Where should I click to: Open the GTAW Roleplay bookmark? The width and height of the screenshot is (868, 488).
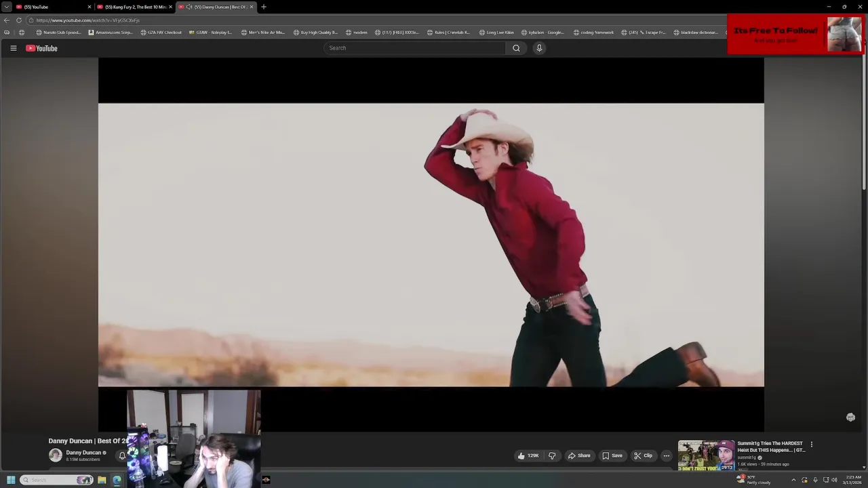point(210,33)
